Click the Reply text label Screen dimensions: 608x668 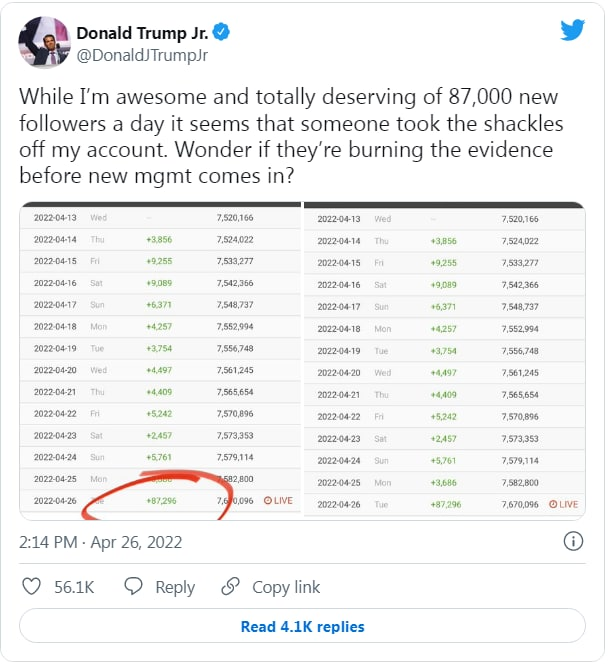[175, 588]
